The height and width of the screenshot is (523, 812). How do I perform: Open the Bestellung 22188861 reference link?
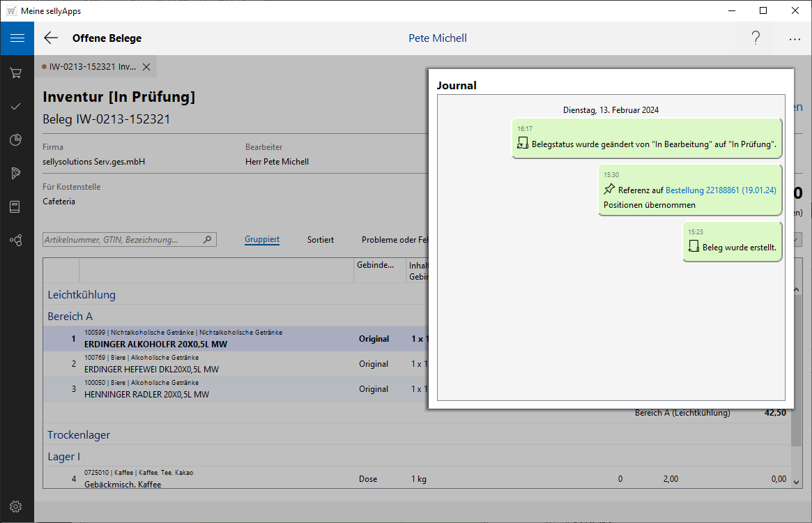point(721,190)
